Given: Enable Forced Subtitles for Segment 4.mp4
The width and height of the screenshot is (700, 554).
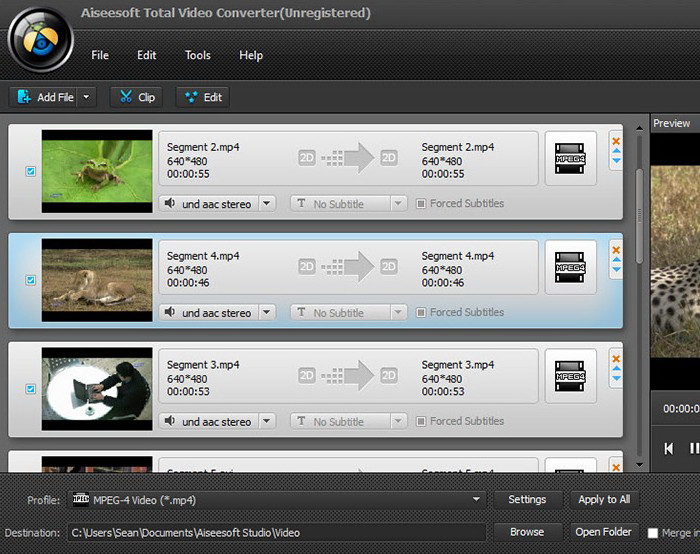Looking at the screenshot, I should pos(421,312).
